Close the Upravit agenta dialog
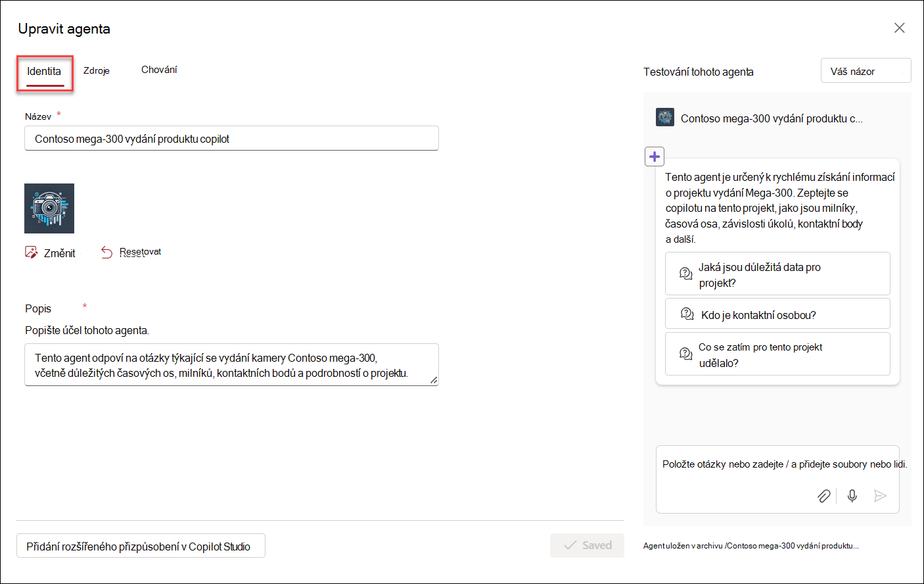The width and height of the screenshot is (924, 584). pyautogui.click(x=899, y=28)
